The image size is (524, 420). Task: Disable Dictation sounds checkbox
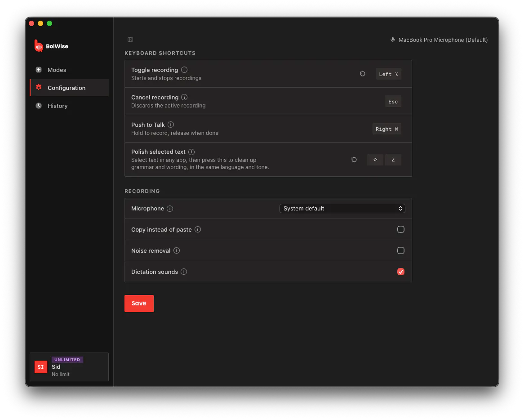401,272
